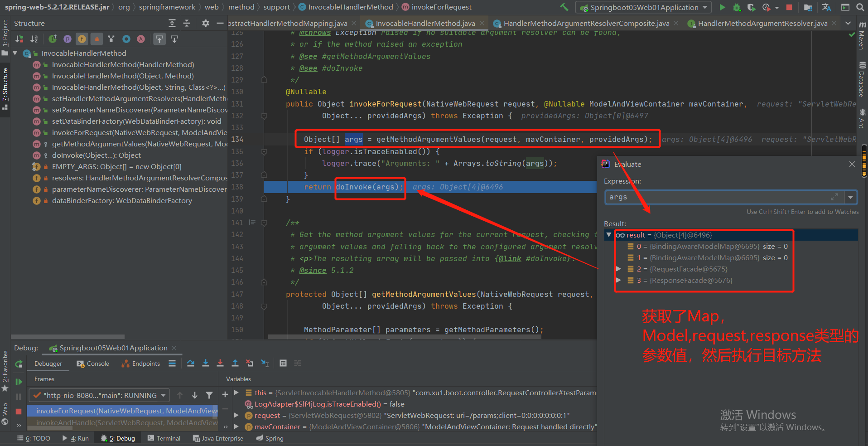Run with coverage shield icon
This screenshot has width=868, height=446.
coord(751,7)
